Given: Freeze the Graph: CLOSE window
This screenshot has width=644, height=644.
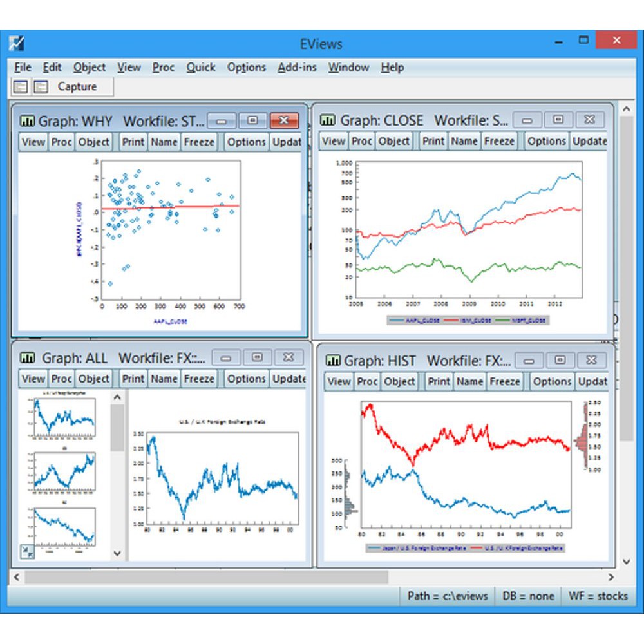Looking at the screenshot, I should (499, 140).
